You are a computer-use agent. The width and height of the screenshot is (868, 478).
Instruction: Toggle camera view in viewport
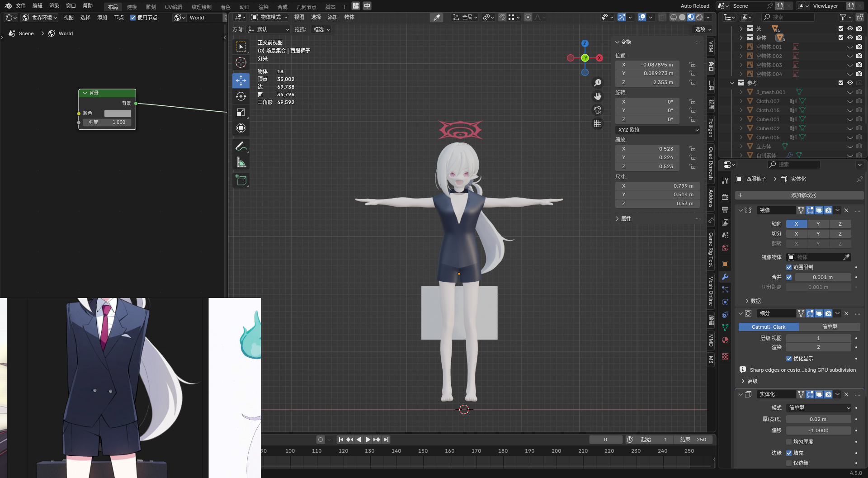pyautogui.click(x=598, y=110)
